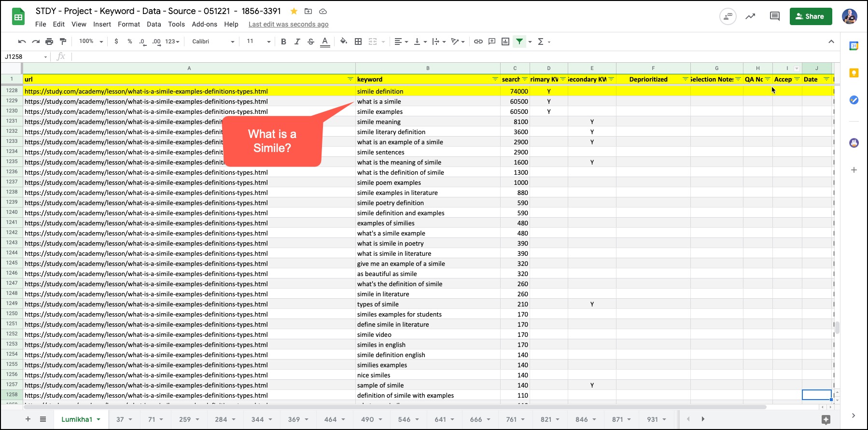This screenshot has height=430, width=868.
Task: Print the spreadsheet
Action: coord(49,42)
